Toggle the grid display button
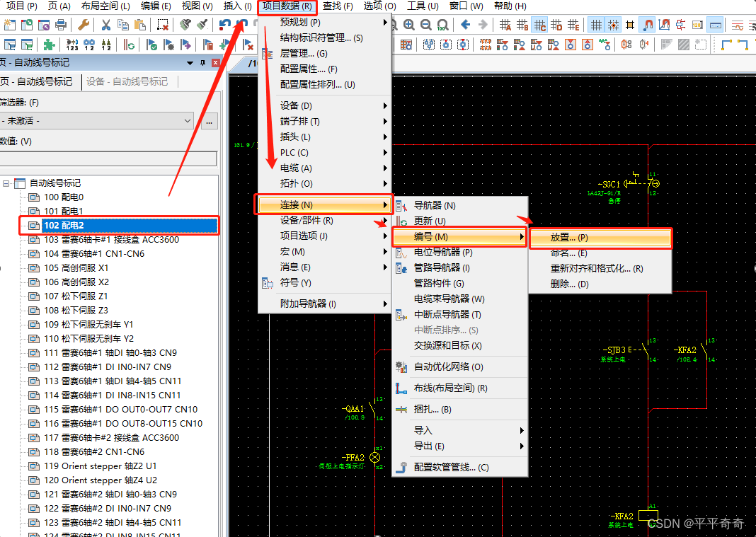The height and width of the screenshot is (537, 756). [597, 25]
